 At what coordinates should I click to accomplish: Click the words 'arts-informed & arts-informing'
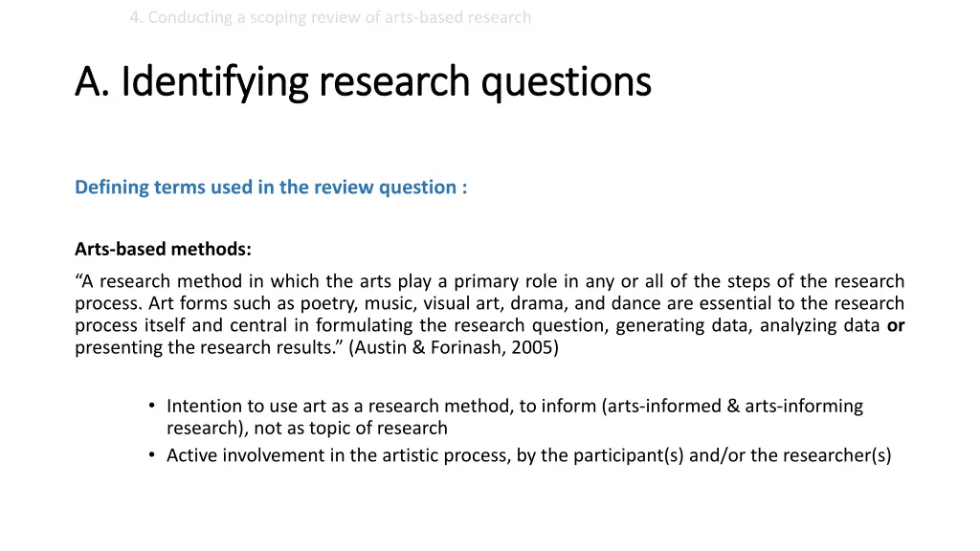pyautogui.click(x=735, y=406)
